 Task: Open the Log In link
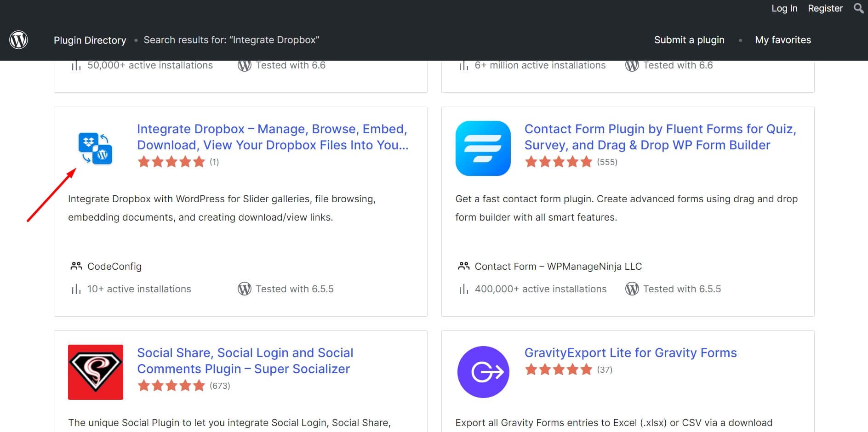(784, 8)
